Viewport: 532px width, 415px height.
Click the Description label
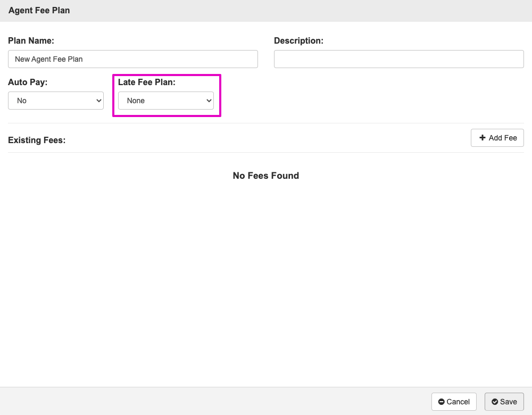(x=298, y=40)
